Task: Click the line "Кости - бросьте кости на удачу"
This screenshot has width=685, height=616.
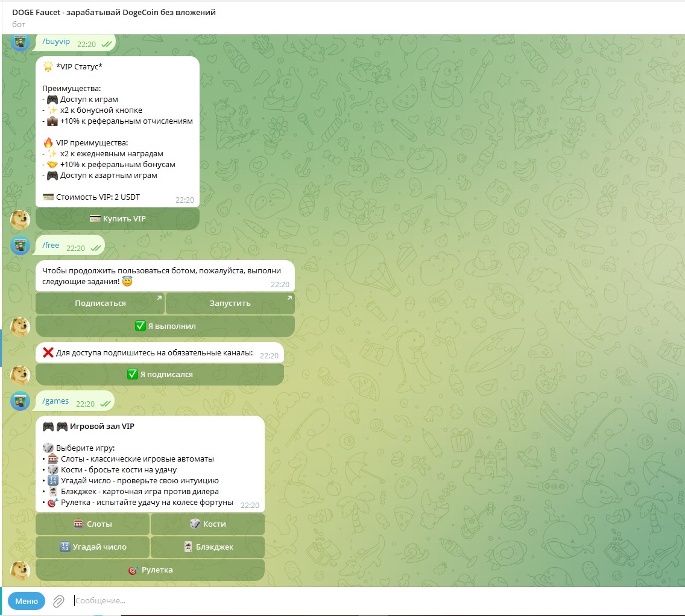Action: coord(119,469)
